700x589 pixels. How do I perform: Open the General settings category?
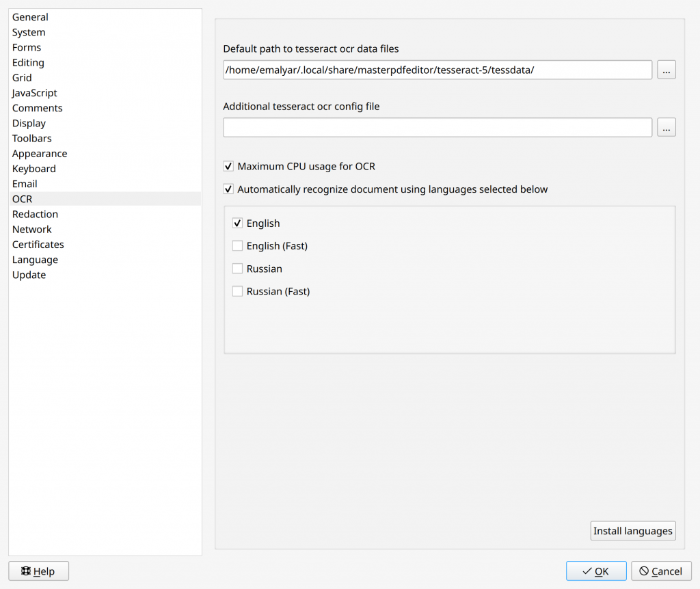30,17
